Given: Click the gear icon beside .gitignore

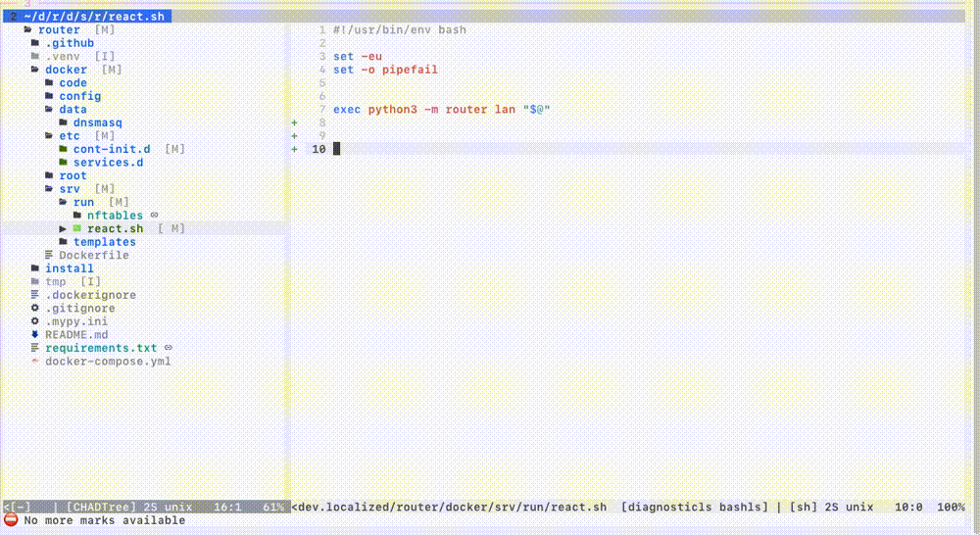Looking at the screenshot, I should [35, 308].
